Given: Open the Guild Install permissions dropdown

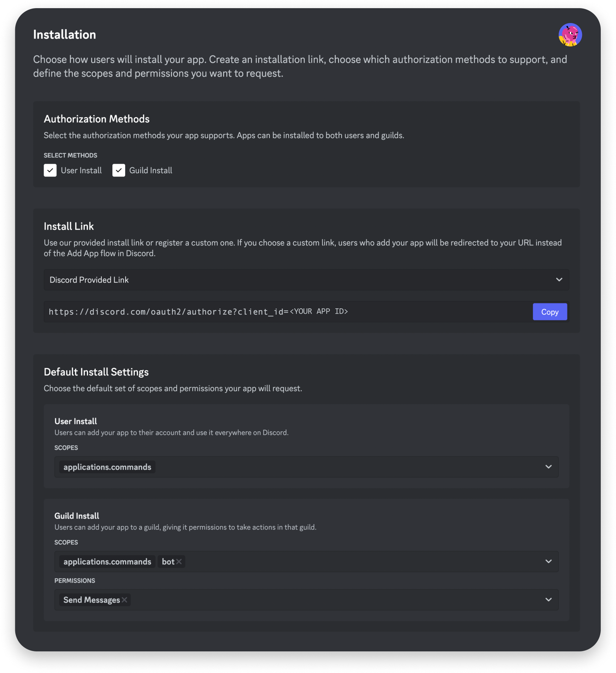Looking at the screenshot, I should tap(549, 600).
